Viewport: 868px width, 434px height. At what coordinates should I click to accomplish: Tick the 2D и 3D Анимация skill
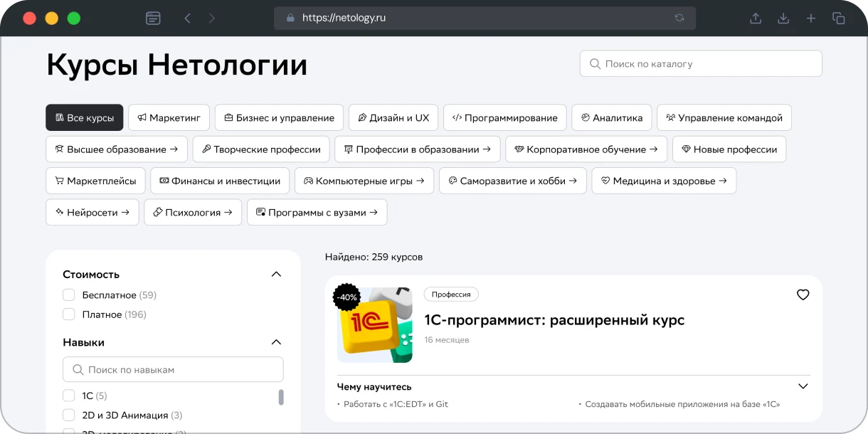(x=69, y=415)
